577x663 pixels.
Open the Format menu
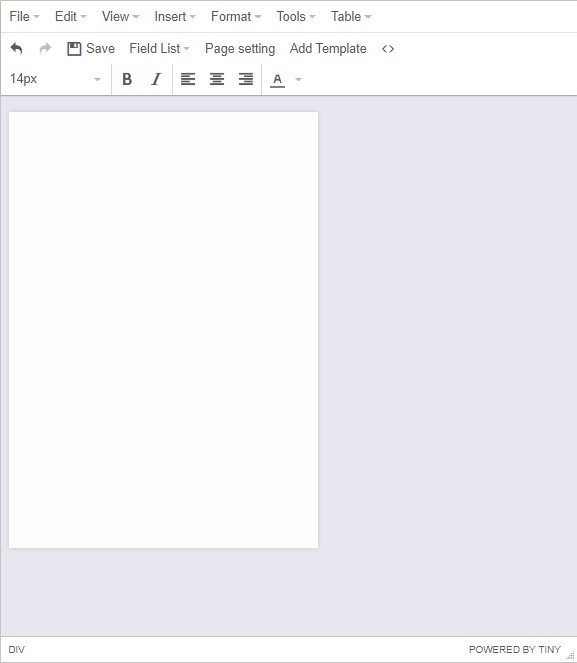236,16
